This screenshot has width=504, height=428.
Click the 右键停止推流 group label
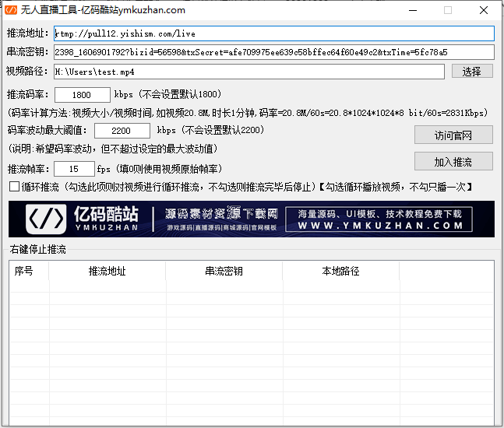pos(38,249)
